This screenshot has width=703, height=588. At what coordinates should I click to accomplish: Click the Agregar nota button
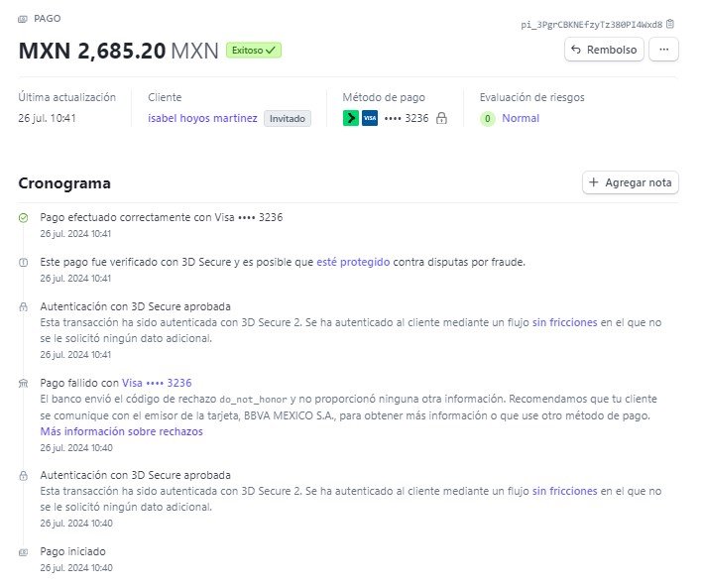click(x=630, y=182)
